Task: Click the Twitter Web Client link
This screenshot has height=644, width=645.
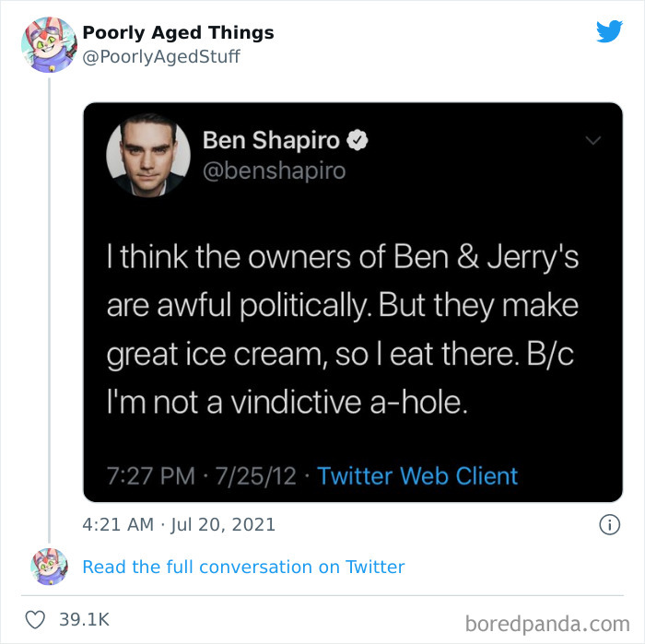Action: 417,475
